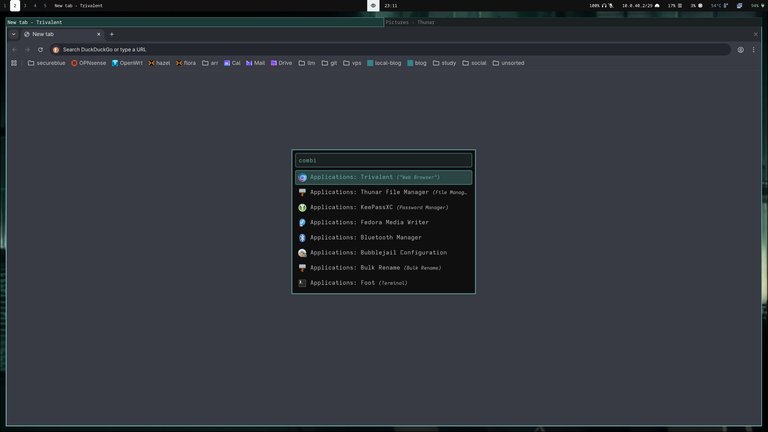Click the blue tray icon in top bar
768x432 pixels.
740,6
